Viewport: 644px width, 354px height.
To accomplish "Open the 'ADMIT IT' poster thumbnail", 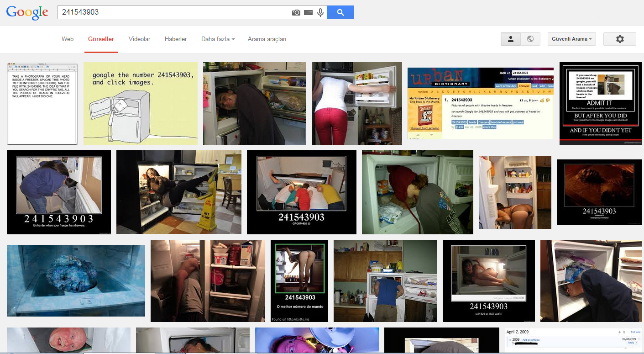I will [x=600, y=104].
